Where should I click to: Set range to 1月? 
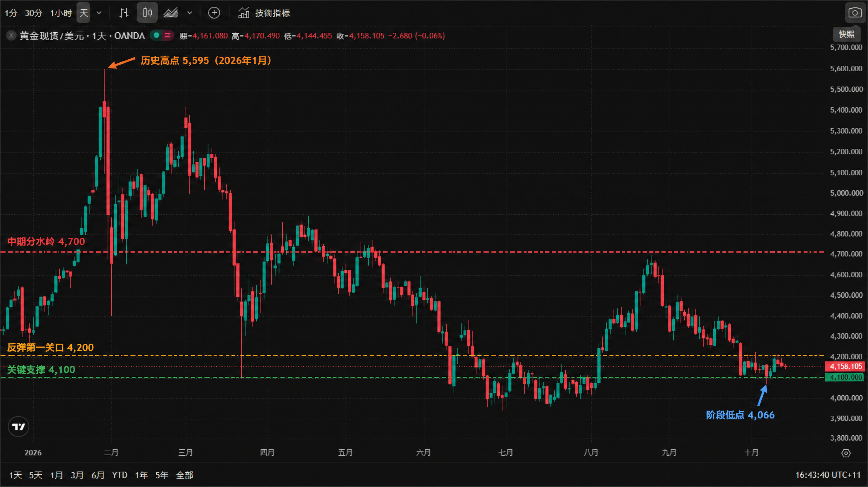(x=56, y=475)
